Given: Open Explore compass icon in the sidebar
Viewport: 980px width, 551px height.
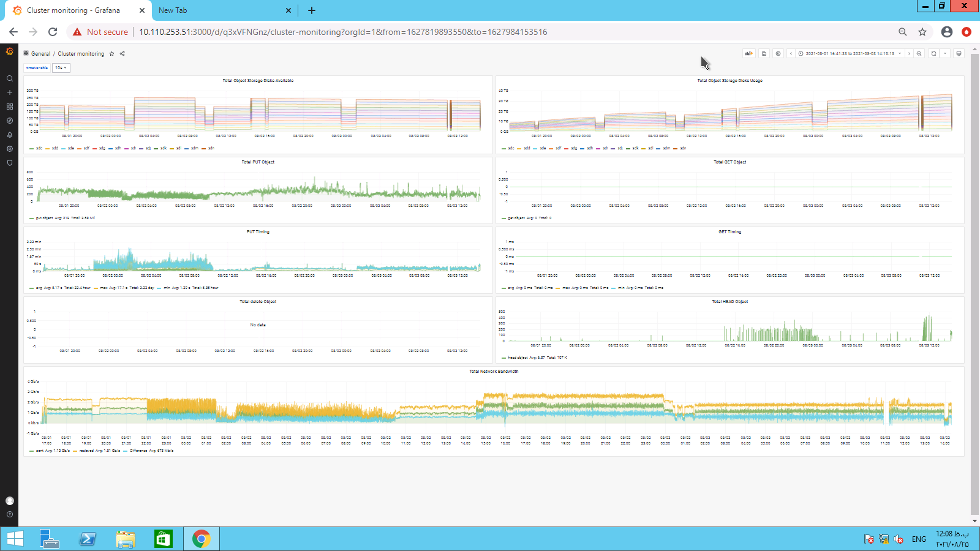Looking at the screenshot, I should [9, 121].
